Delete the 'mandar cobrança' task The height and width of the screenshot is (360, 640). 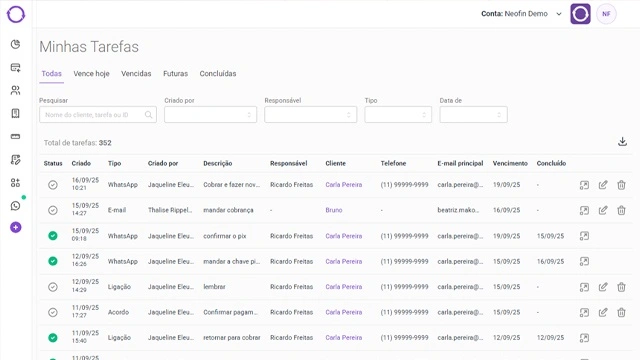pyautogui.click(x=621, y=210)
